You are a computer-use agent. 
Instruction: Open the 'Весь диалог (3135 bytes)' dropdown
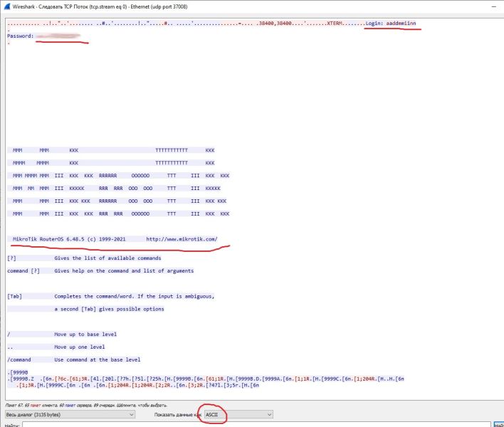pyautogui.click(x=70, y=415)
